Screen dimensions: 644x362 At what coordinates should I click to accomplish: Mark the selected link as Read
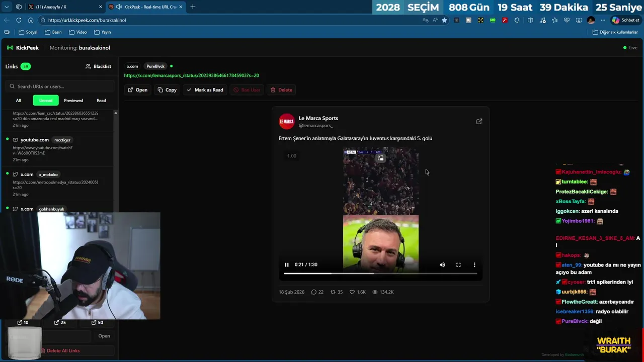coord(205,90)
